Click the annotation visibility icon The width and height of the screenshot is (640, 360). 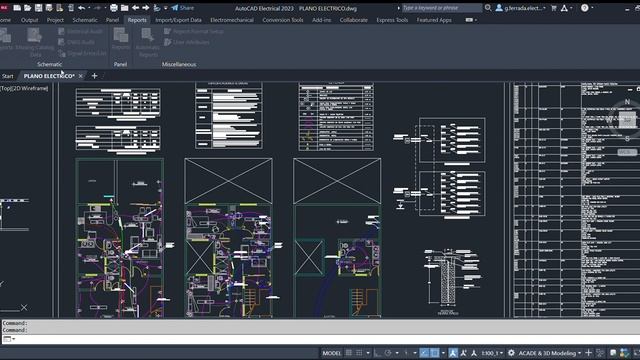[x=453, y=353]
